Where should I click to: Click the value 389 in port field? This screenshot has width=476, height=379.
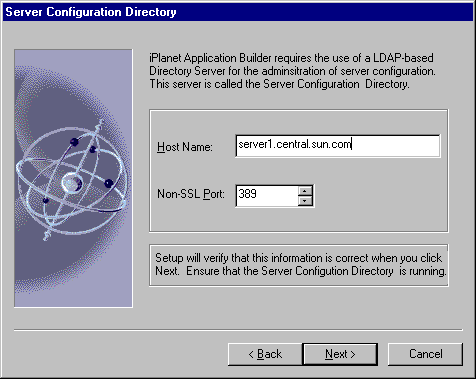coord(247,194)
